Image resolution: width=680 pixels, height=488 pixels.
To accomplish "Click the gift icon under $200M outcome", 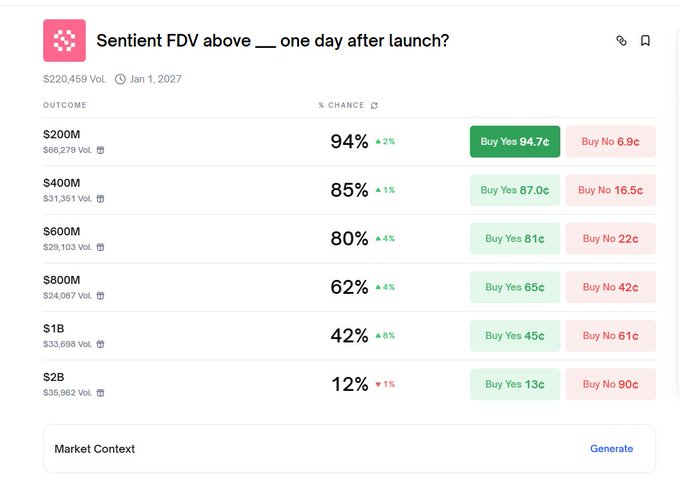I will pyautogui.click(x=100, y=150).
